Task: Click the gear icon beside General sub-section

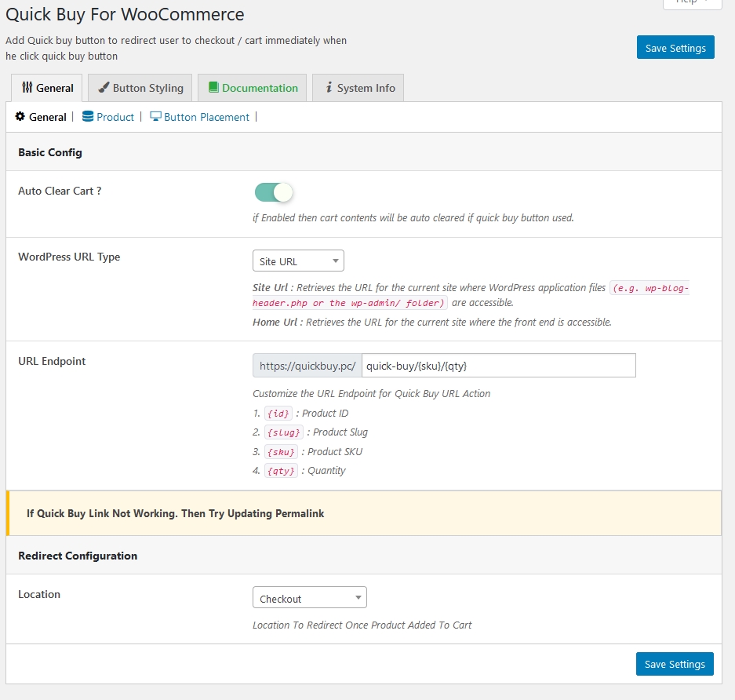Action: [20, 116]
